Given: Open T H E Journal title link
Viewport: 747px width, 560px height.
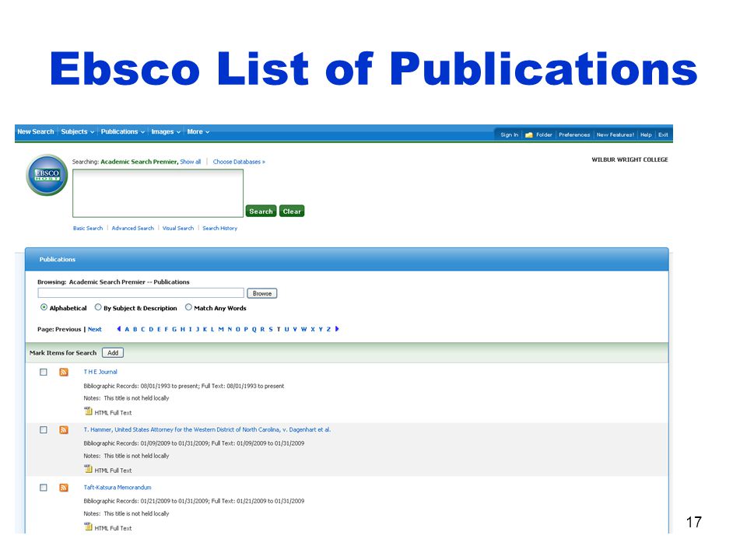Looking at the screenshot, I should 100,372.
